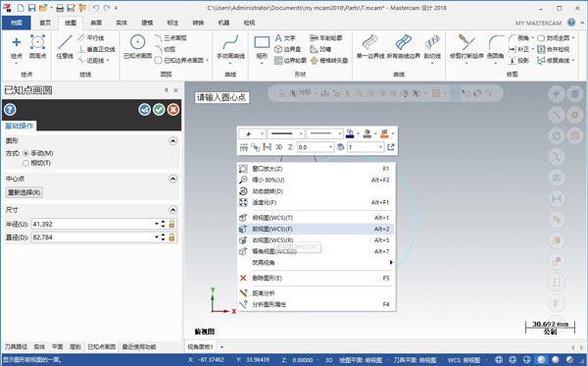Viewport: 588px width, 366px height.
Task: Choose the line endpoints diagonal line tool
Action: 65,47
